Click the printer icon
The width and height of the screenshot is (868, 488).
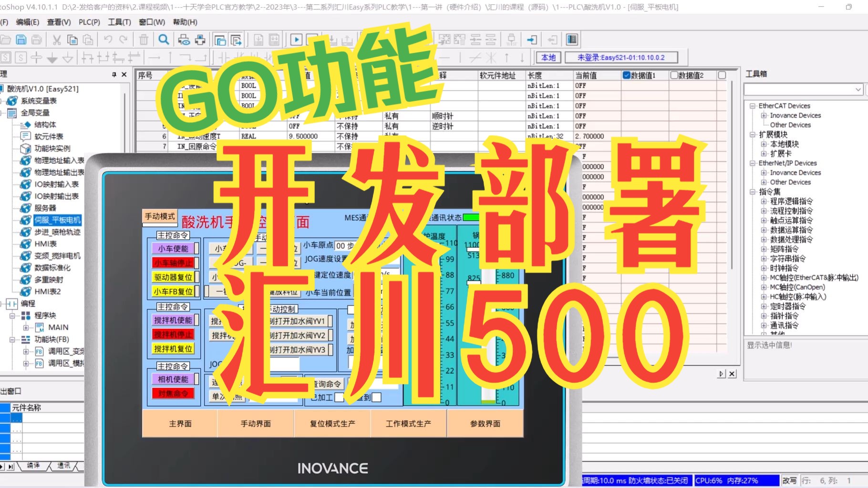click(200, 40)
